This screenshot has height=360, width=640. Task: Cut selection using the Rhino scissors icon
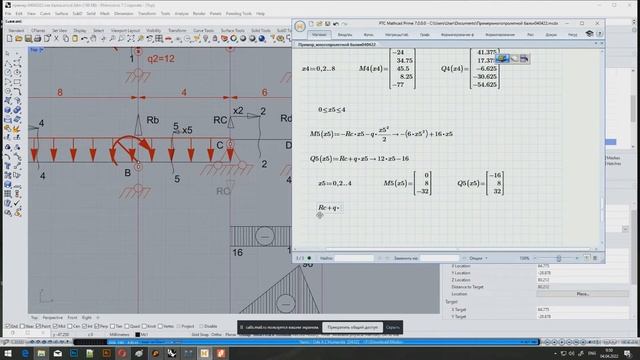point(56,39)
